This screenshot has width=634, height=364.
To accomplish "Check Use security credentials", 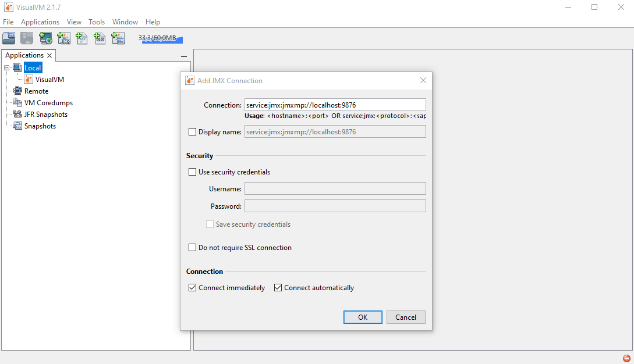I will [193, 172].
